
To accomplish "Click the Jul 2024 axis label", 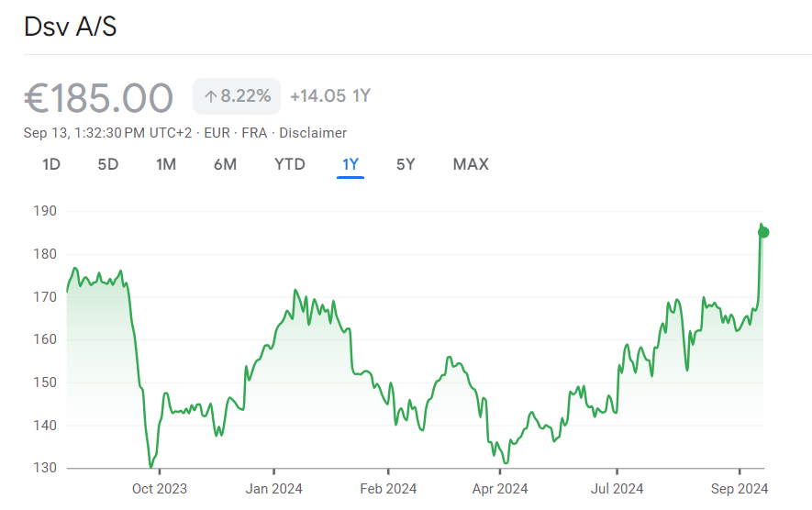I will [617, 489].
